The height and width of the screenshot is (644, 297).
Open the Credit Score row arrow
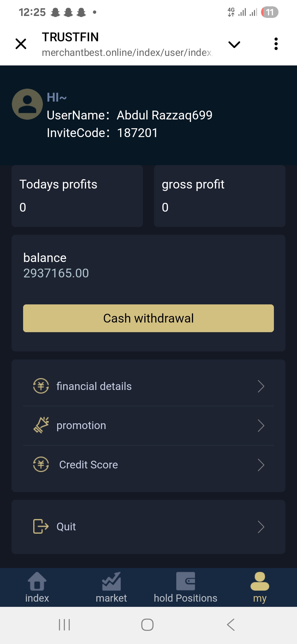pos(261,465)
